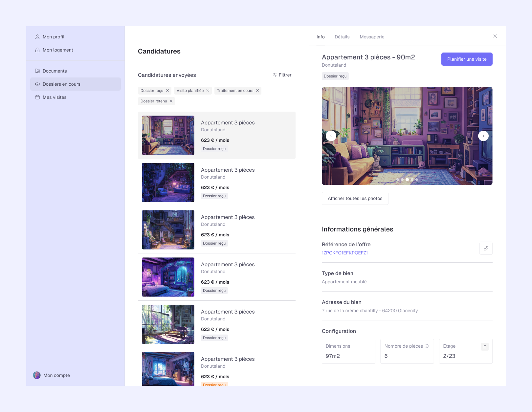This screenshot has height=412, width=532.
Task: Click the Documents sidebar icon
Action: tap(37, 71)
